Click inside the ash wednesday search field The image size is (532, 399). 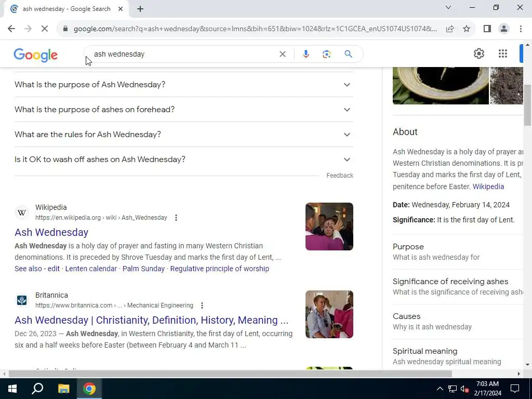click(x=183, y=54)
